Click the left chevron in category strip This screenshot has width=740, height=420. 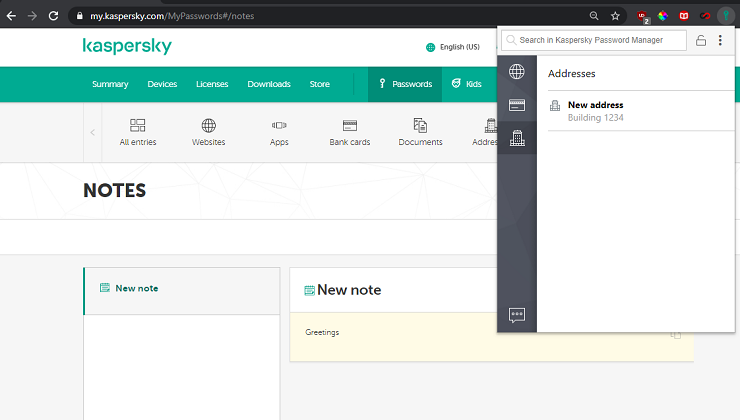pos(92,133)
